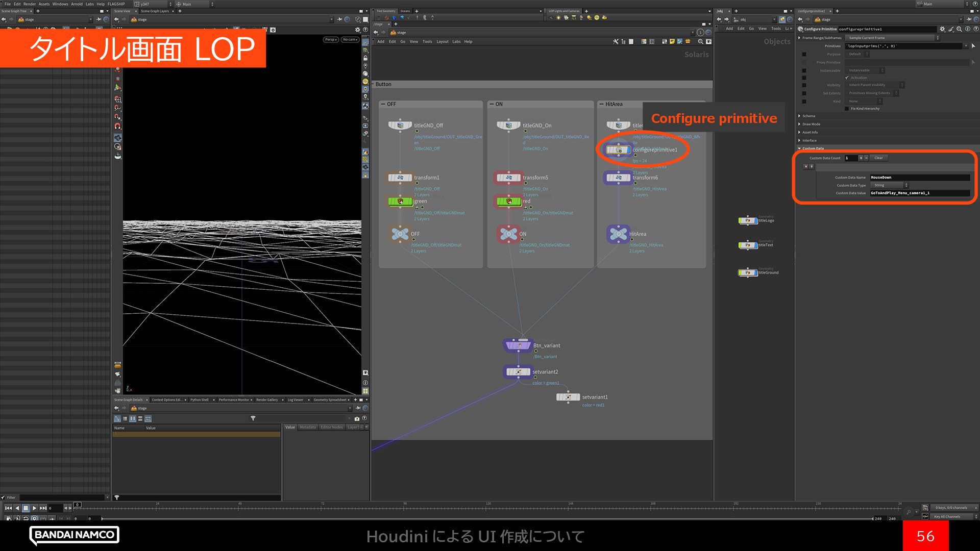Click the Clear custom data button

878,158
